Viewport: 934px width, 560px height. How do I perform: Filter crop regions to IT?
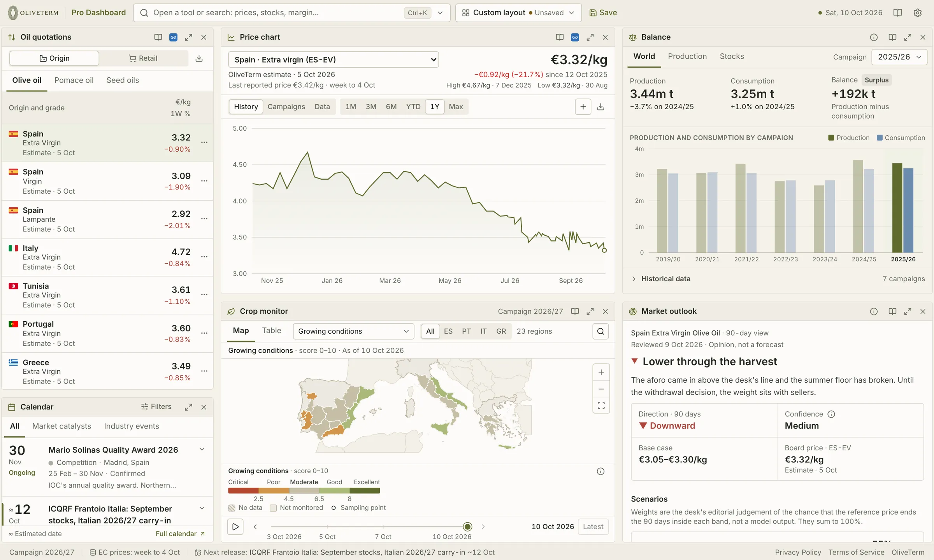pos(483,331)
